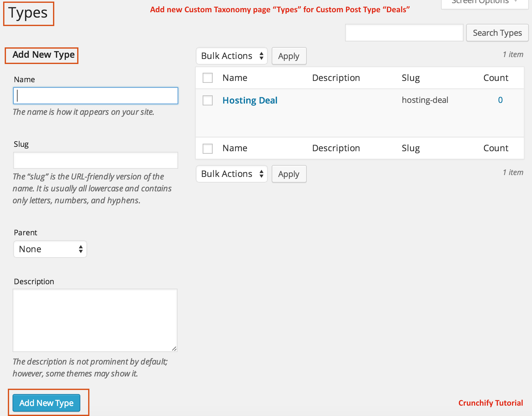
Task: Click the Hosting Deal count link
Action: pos(500,100)
